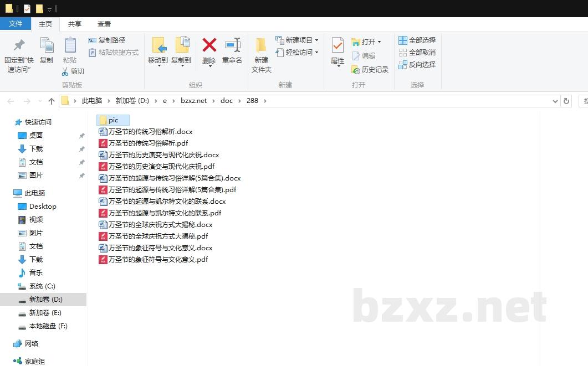Switch to the 查看 ribbon tab
588x366 pixels.
[x=104, y=24]
